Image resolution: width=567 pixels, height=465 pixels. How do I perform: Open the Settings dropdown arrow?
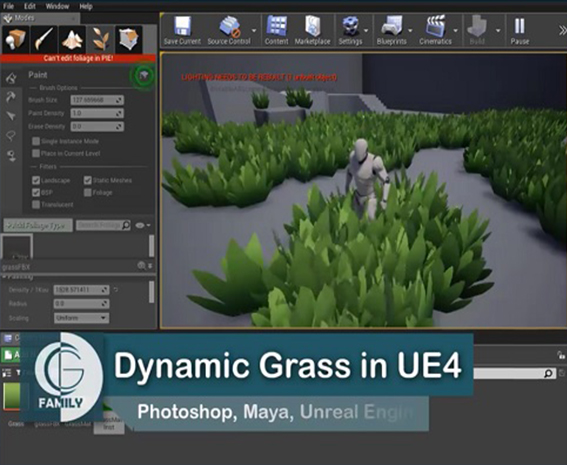(366, 31)
